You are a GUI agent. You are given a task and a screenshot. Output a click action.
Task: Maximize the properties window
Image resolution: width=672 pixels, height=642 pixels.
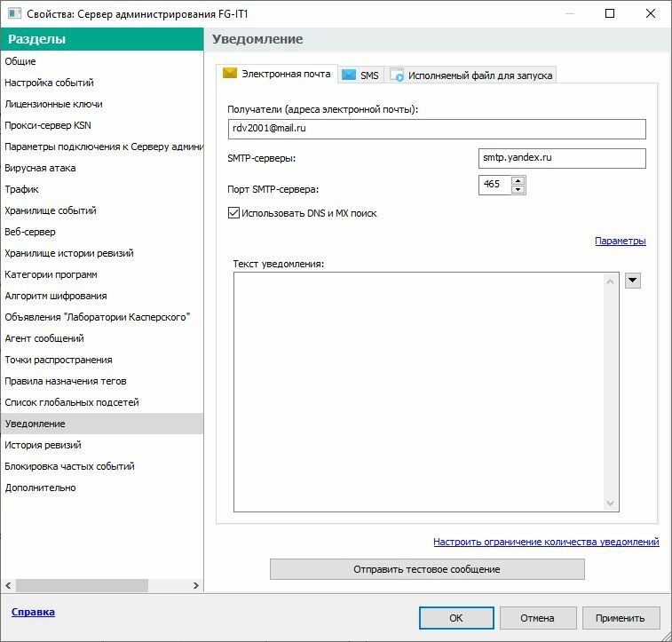point(610,13)
